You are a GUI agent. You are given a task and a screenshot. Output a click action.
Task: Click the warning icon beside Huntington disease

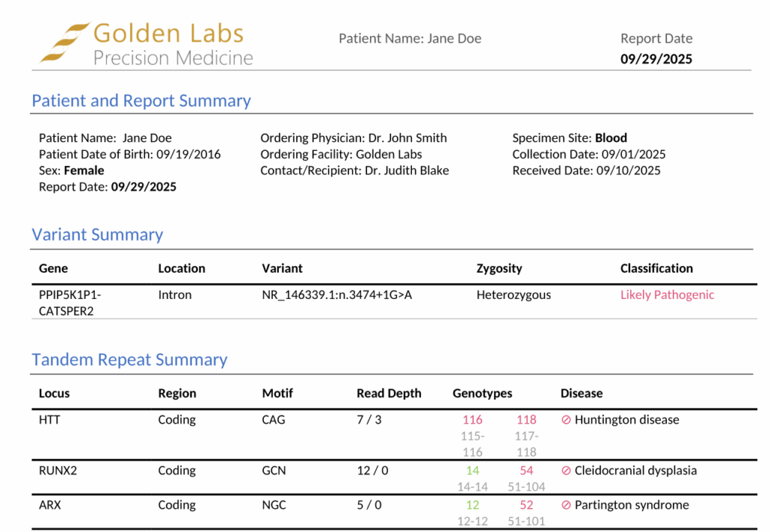(x=566, y=420)
